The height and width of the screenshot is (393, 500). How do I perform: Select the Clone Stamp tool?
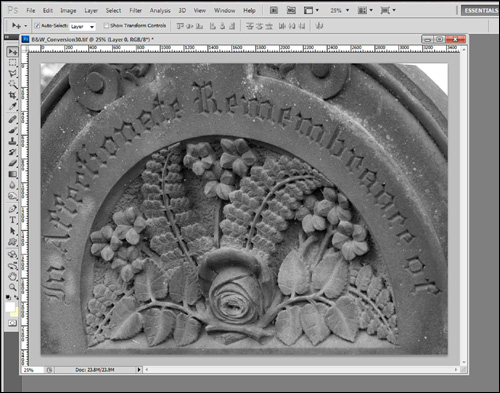13,141
